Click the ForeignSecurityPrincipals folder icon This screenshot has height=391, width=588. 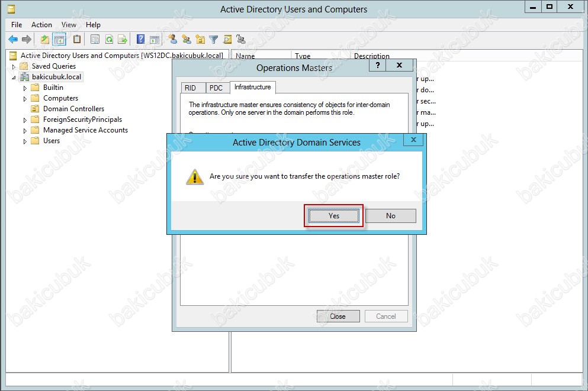click(36, 119)
